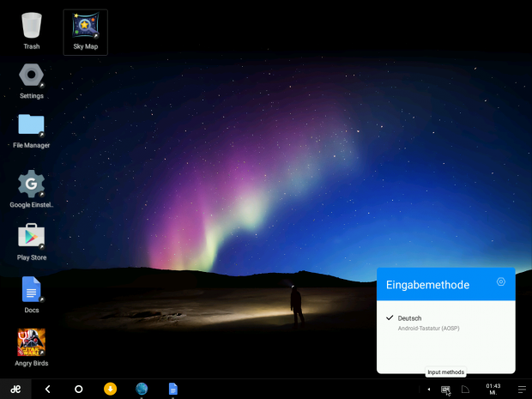This screenshot has width=532, height=399.
Task: Switch to Docs in the taskbar
Action: coord(172,389)
